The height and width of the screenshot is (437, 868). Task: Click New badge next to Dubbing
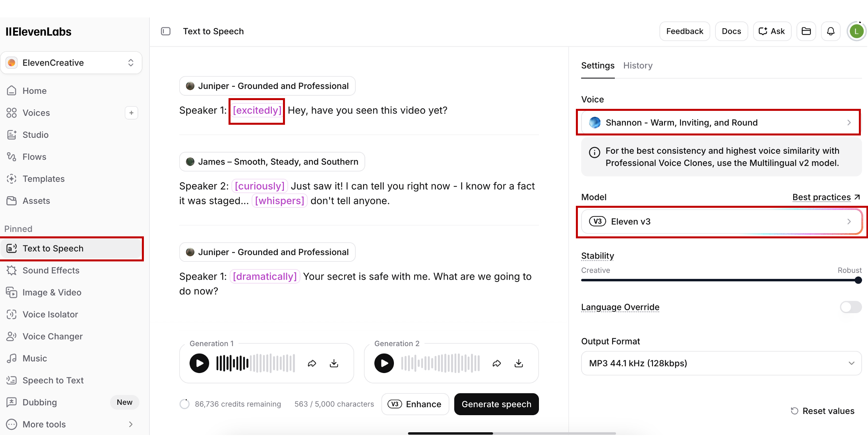tap(124, 402)
